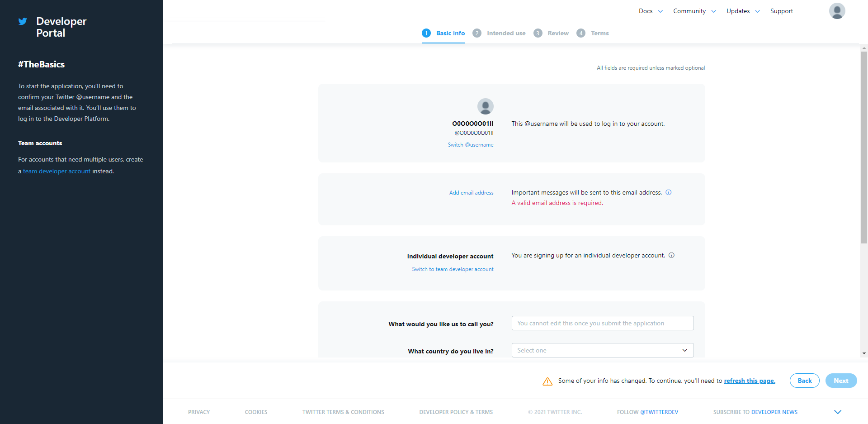Click the Switch @username link
This screenshot has height=424, width=868.
pos(471,145)
